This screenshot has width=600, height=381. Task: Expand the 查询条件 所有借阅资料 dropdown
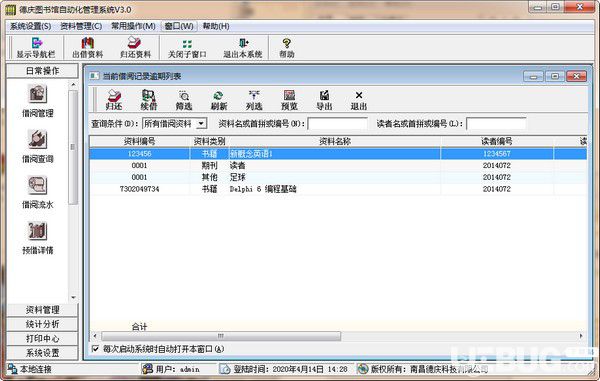pyautogui.click(x=201, y=124)
